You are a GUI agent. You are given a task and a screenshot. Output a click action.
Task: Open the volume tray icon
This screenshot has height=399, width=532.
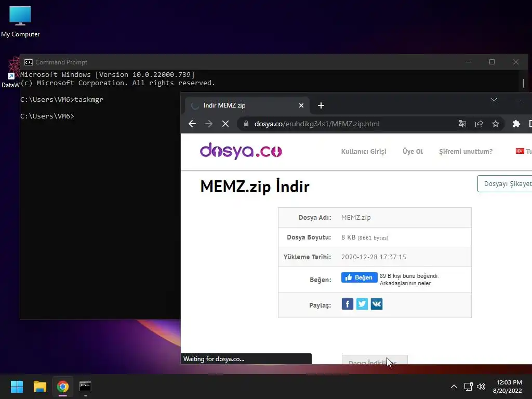click(x=481, y=387)
